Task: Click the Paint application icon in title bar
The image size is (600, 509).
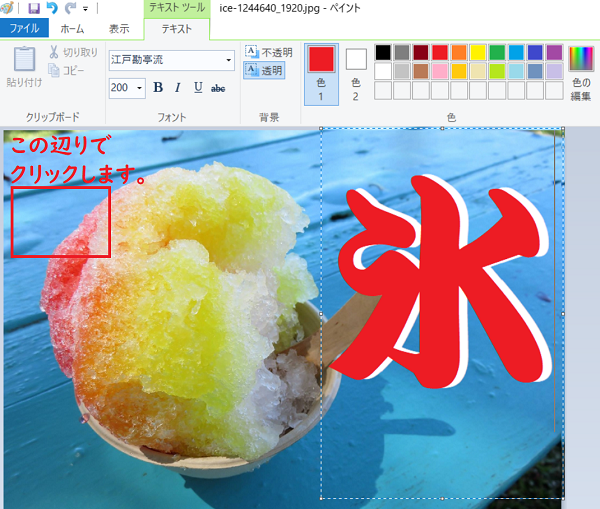Action: [x=7, y=7]
